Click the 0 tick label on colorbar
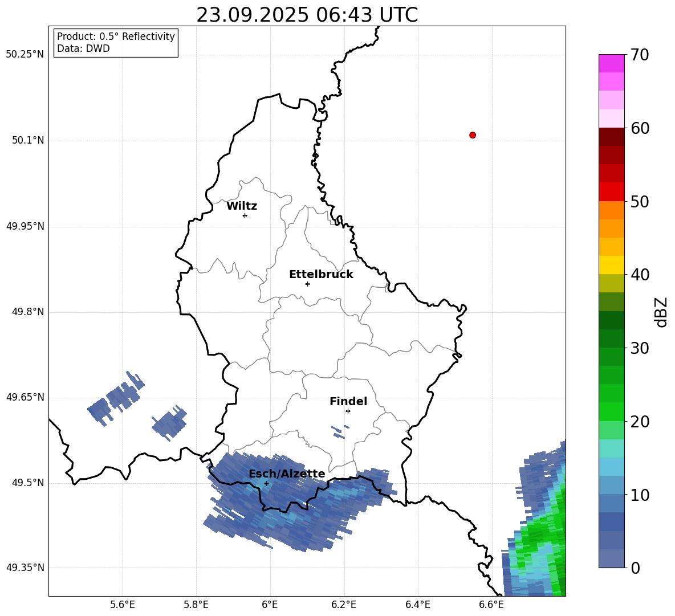This screenshot has width=675, height=616. point(635,568)
